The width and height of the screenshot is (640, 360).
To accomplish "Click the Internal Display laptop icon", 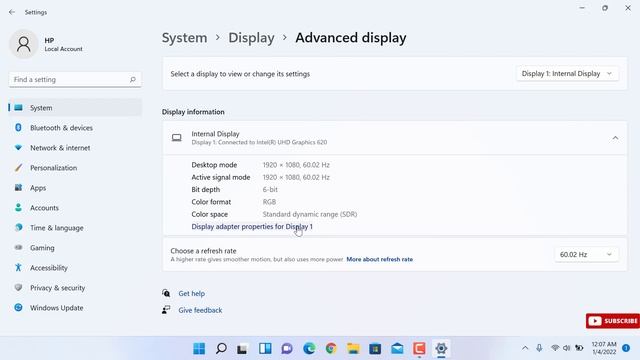I will [x=177, y=138].
